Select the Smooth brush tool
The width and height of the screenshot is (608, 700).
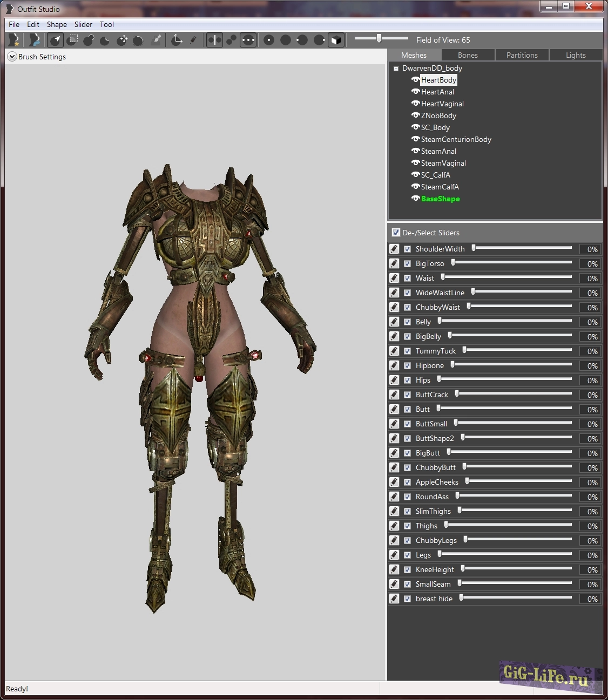138,40
